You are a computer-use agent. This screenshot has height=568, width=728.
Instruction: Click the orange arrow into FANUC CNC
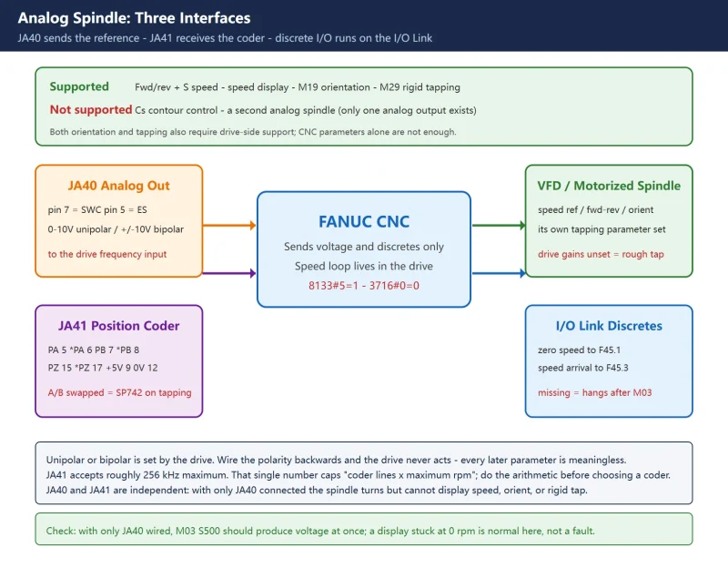[229, 226]
